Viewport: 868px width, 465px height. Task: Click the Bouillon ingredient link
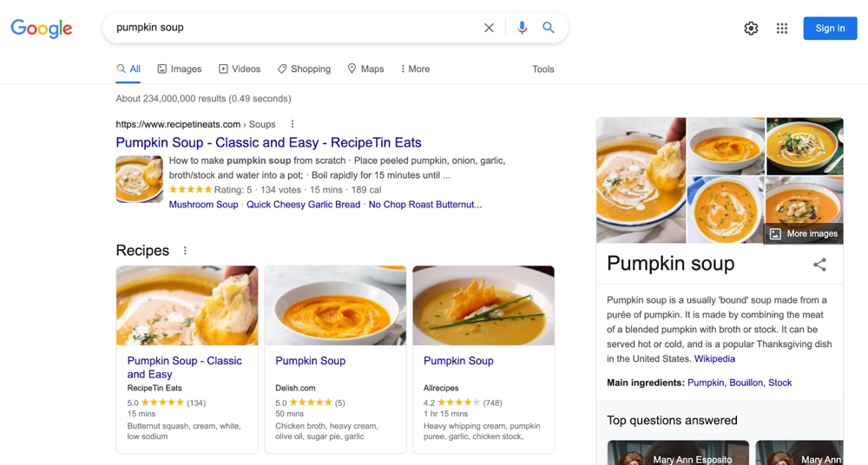(746, 383)
